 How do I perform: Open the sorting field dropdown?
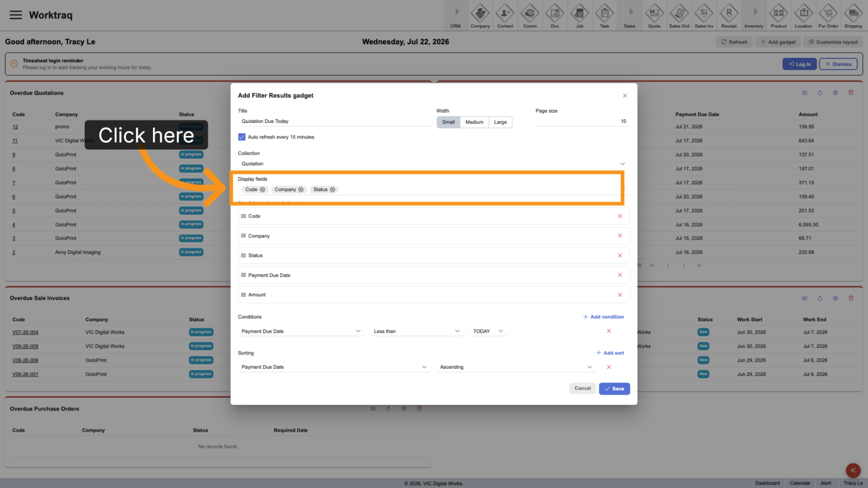point(334,367)
